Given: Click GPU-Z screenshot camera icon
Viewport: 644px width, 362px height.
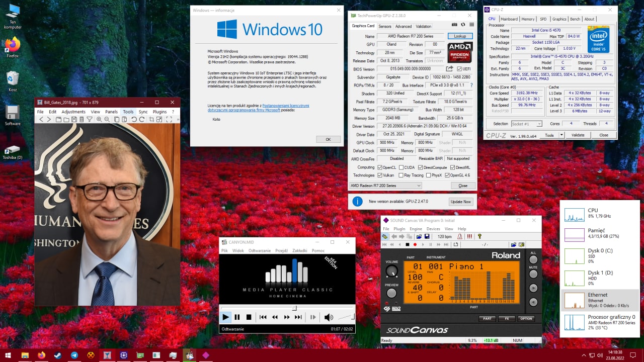Looking at the screenshot, I should 455,25.
